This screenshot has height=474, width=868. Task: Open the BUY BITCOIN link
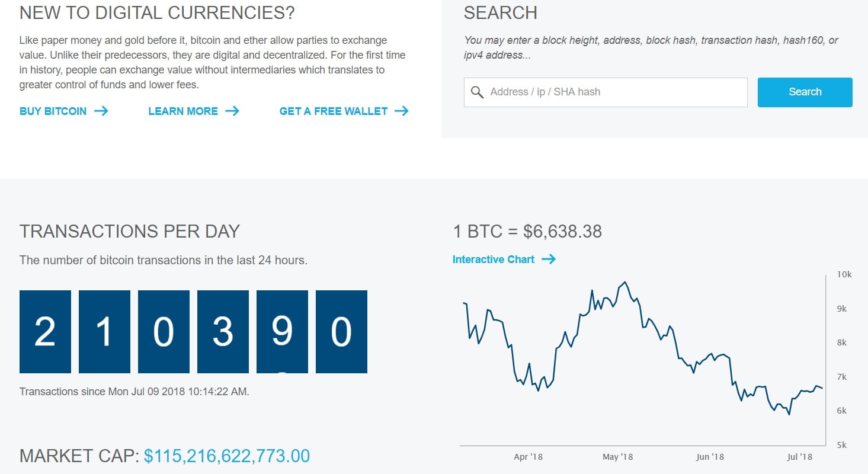[x=53, y=111]
